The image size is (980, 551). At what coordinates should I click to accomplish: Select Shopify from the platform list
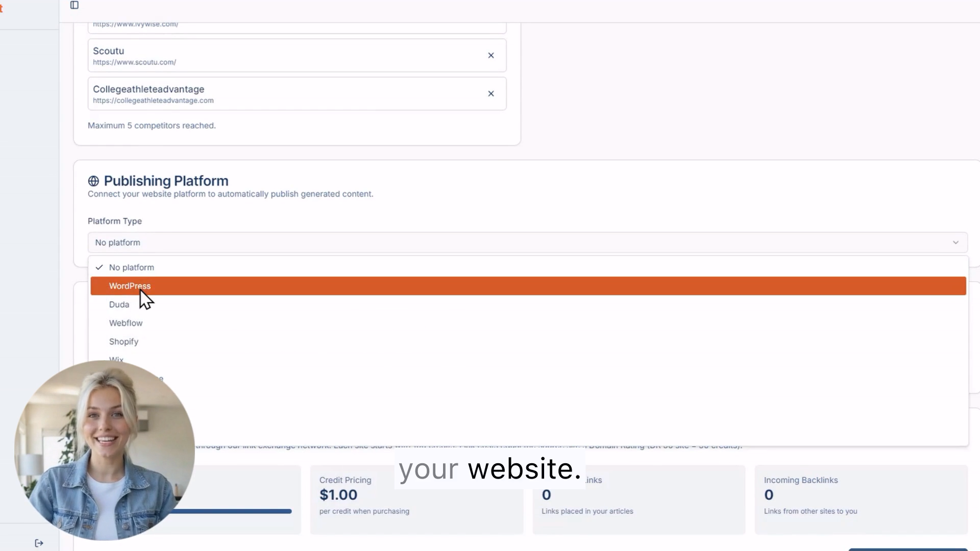tap(124, 341)
